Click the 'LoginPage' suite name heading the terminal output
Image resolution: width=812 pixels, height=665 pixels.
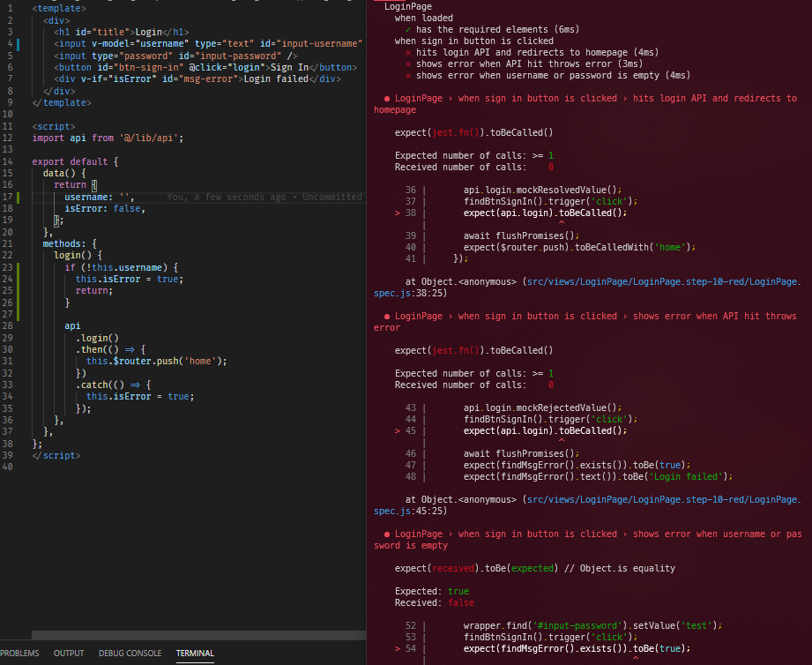[408, 7]
